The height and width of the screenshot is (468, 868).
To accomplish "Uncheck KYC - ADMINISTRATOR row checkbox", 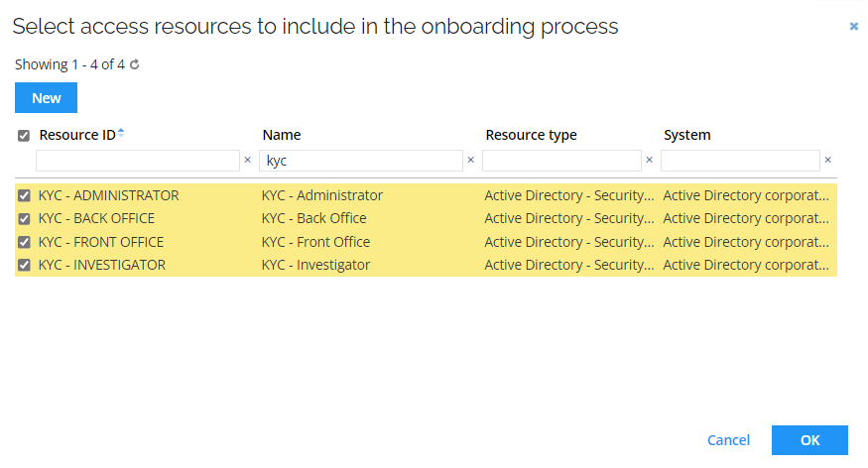I will coord(24,195).
